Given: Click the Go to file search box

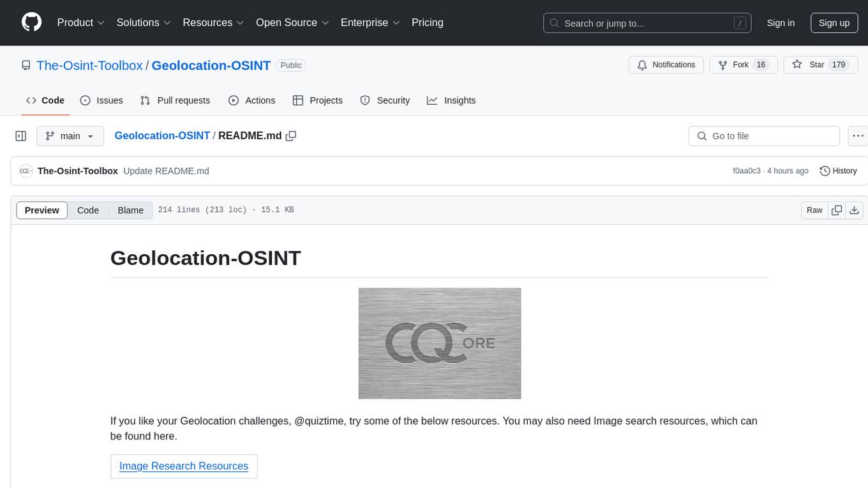Looking at the screenshot, I should point(764,136).
